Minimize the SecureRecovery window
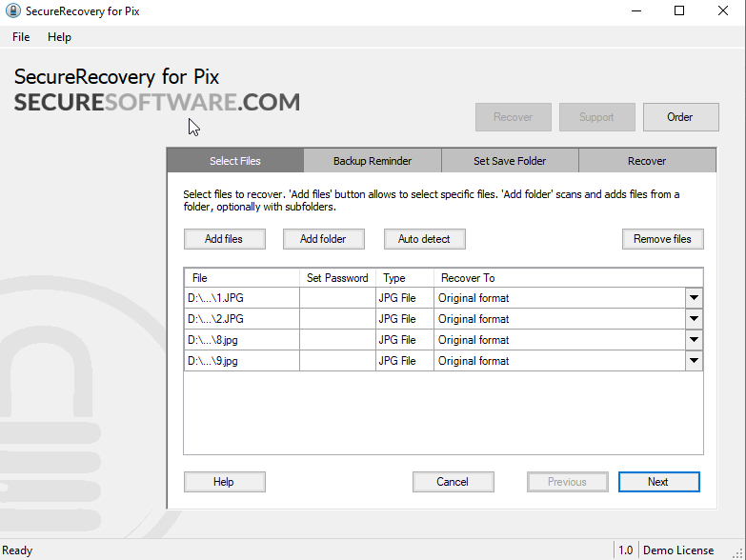The height and width of the screenshot is (560, 746). point(636,10)
